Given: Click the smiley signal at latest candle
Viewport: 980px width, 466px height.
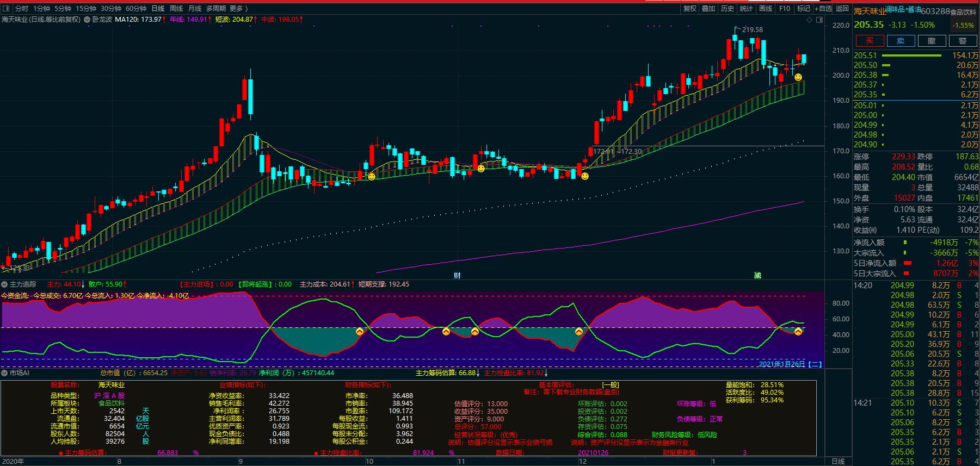Looking at the screenshot, I should (798, 77).
